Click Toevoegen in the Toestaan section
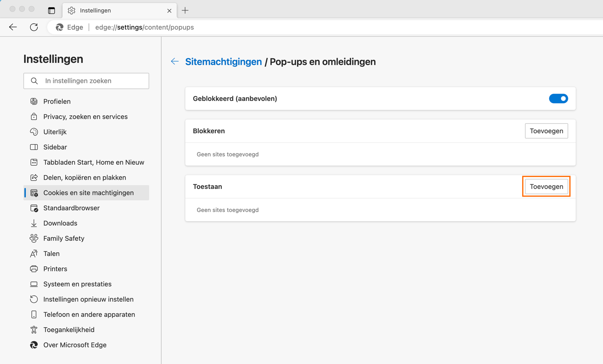This screenshot has width=603, height=364. 546,186
